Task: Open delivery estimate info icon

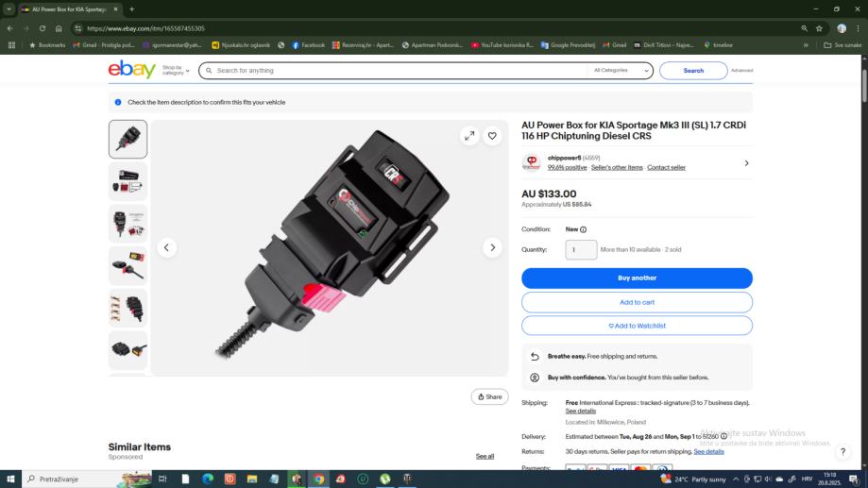Action: [723, 436]
